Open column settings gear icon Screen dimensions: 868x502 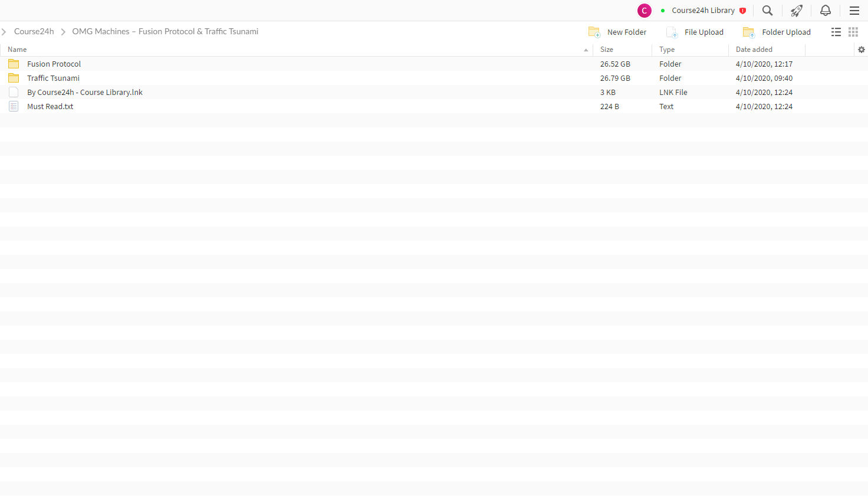[x=862, y=50]
